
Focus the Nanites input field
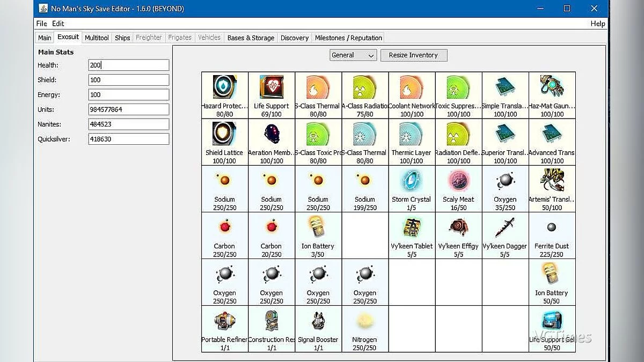pos(128,124)
